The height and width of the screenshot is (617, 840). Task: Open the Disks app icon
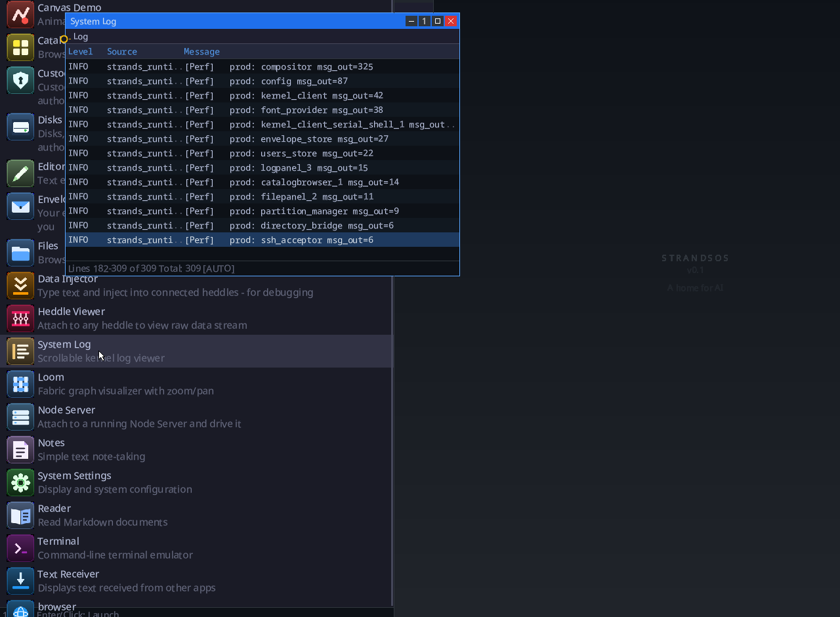20,127
